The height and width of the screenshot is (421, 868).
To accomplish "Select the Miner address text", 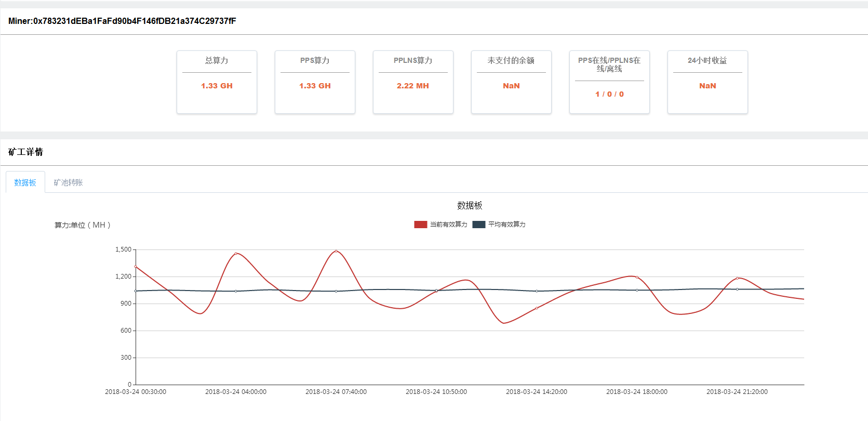I will [x=122, y=21].
